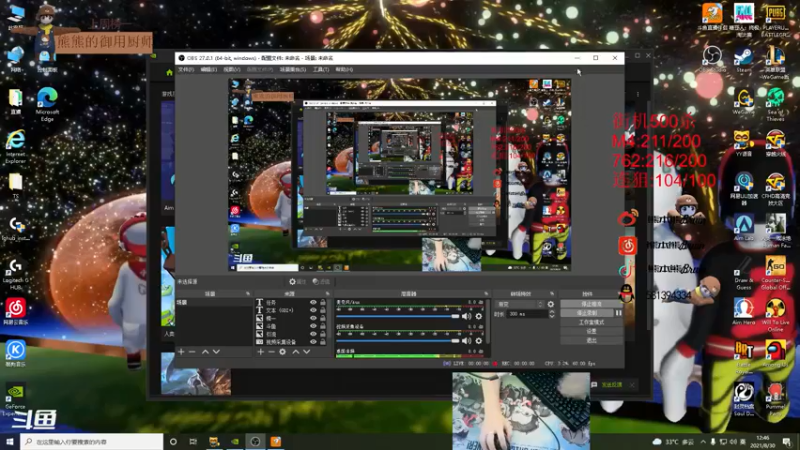This screenshot has width=800, height=450.
Task: Toggle lock on 视频采集设备 source
Action: (x=322, y=342)
